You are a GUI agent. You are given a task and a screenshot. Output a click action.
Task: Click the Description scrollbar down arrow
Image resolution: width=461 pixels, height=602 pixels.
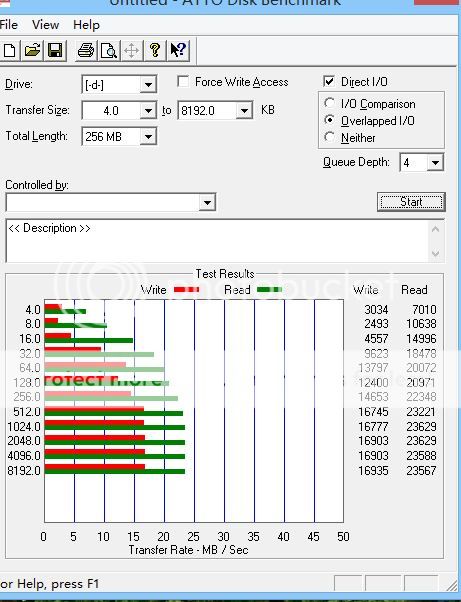[x=435, y=253]
